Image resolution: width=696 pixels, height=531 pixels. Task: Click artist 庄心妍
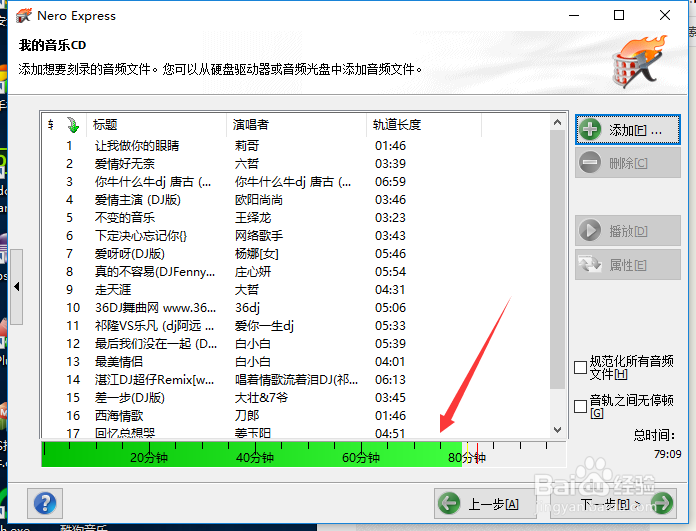253,272
